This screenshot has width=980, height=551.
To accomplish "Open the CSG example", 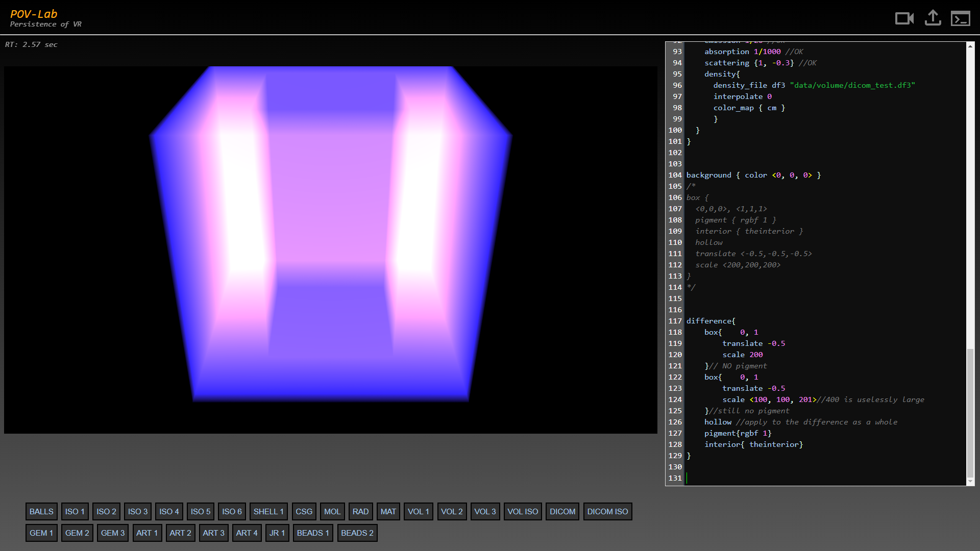I will pos(304,511).
